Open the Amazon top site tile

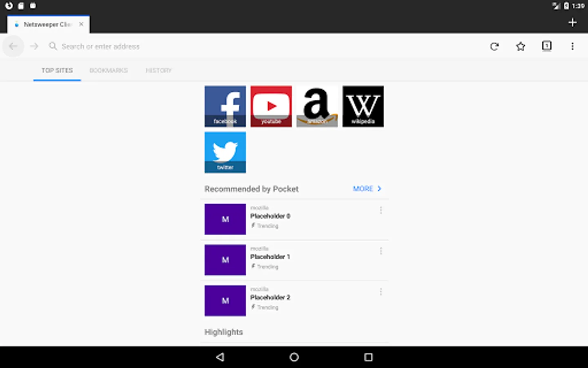tap(317, 106)
